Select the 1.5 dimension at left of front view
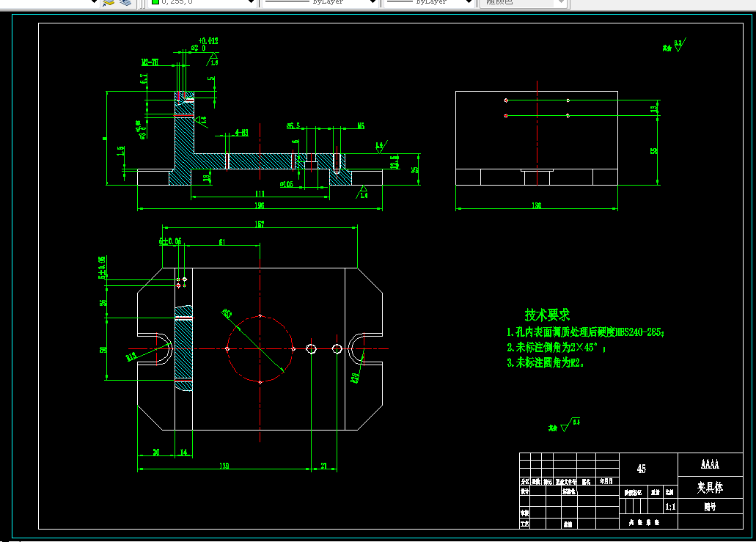The height and width of the screenshot is (542, 756). (120, 151)
